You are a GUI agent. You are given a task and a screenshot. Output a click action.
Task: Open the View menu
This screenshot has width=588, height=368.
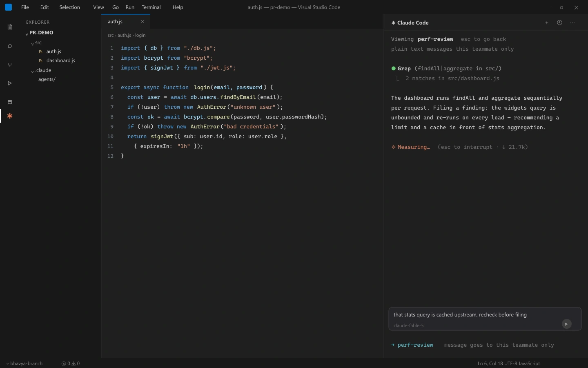pyautogui.click(x=98, y=7)
